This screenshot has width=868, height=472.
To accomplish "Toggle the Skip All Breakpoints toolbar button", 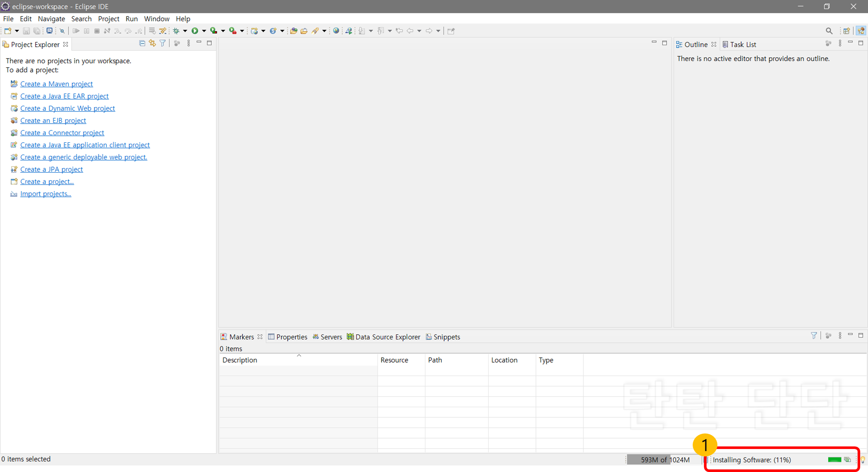I will pos(62,31).
